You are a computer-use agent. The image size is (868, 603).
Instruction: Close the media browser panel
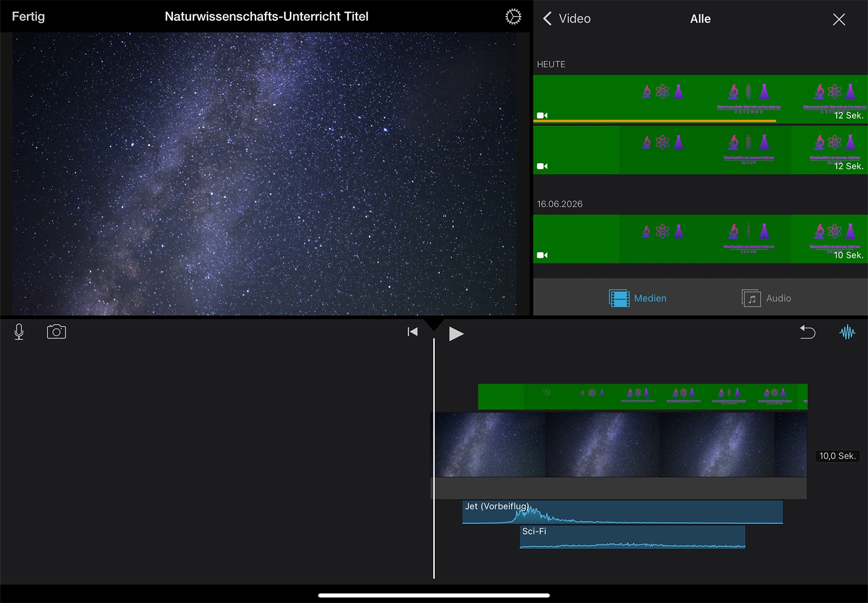tap(839, 20)
